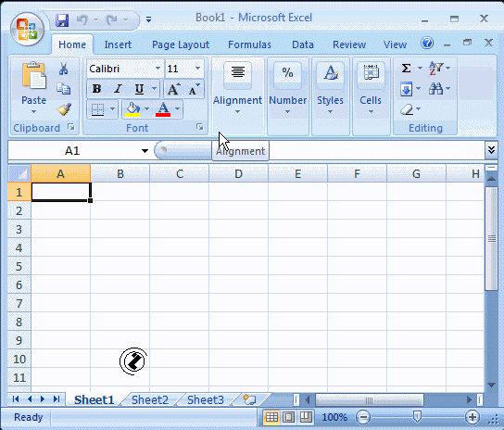Switch to Page Layout view

(288, 417)
